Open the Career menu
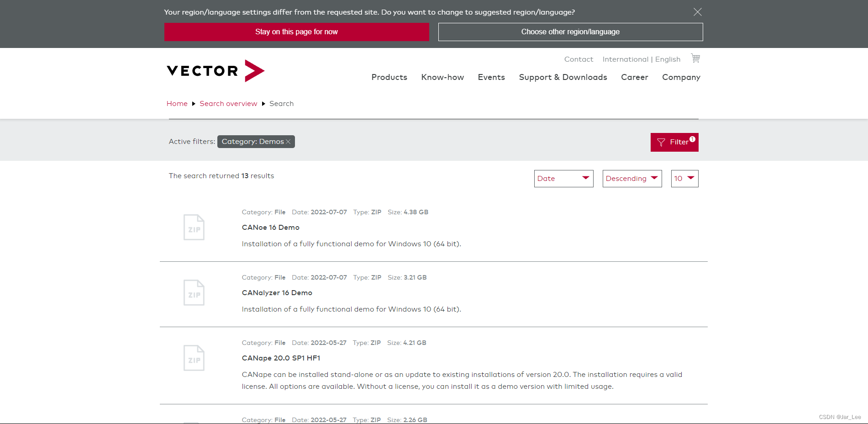Image resolution: width=868 pixels, height=424 pixels. (x=634, y=77)
